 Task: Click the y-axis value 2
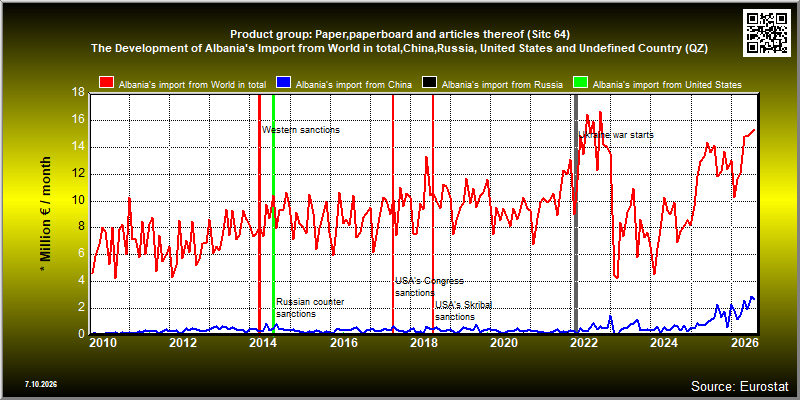pyautogui.click(x=82, y=308)
